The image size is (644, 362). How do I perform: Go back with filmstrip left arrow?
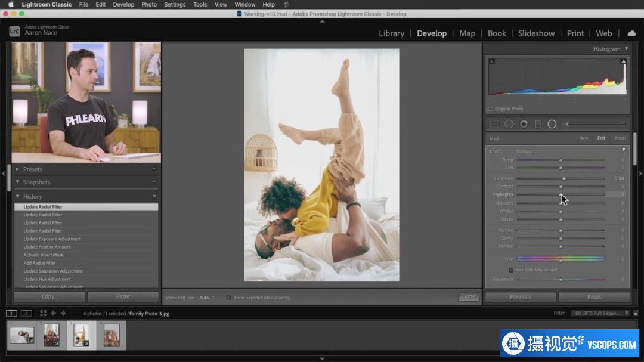(54, 313)
